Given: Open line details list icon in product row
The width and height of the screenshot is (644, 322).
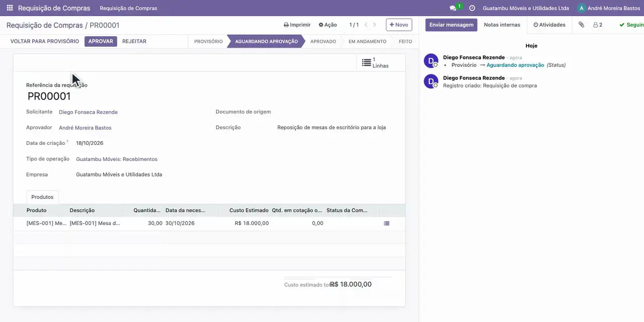Looking at the screenshot, I should click(x=386, y=223).
